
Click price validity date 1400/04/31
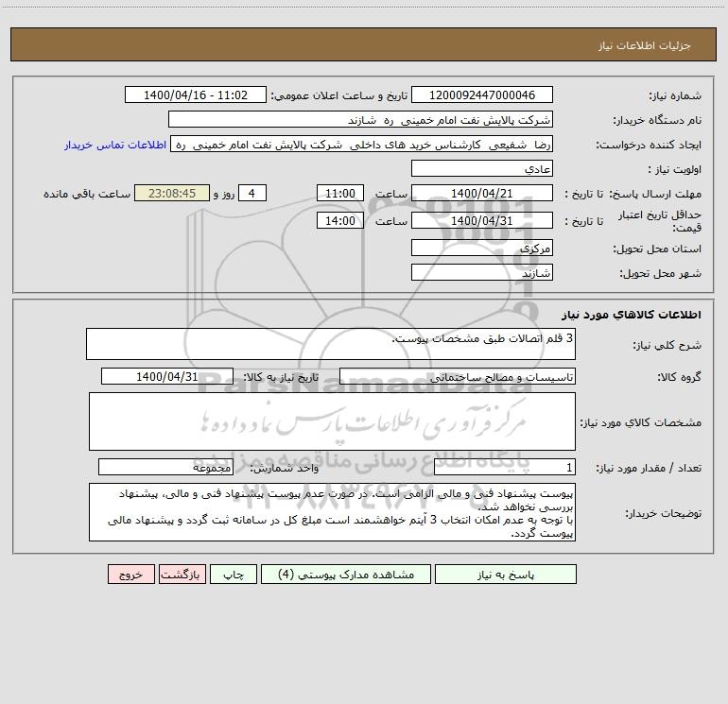tap(482, 220)
